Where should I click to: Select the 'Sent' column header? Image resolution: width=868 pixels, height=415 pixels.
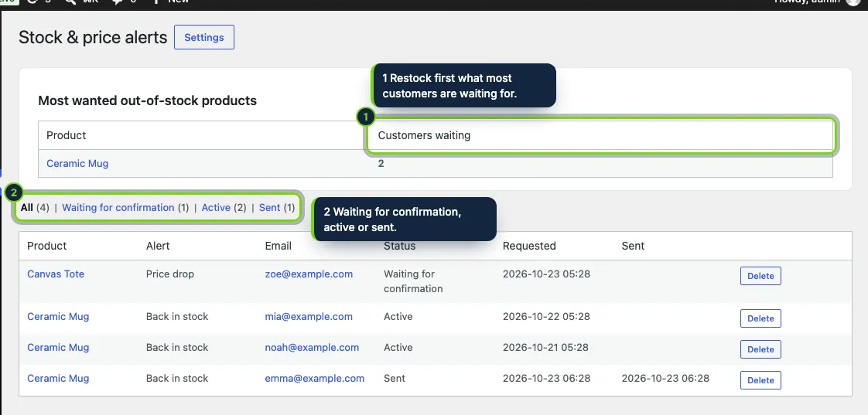coord(633,246)
